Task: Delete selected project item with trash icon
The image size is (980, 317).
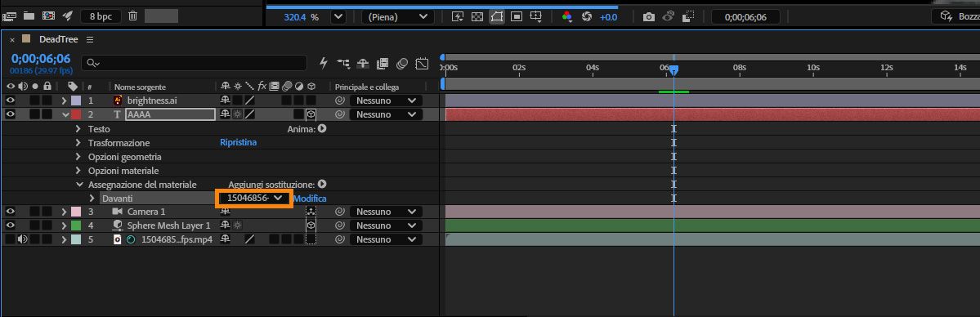Action: [x=132, y=16]
